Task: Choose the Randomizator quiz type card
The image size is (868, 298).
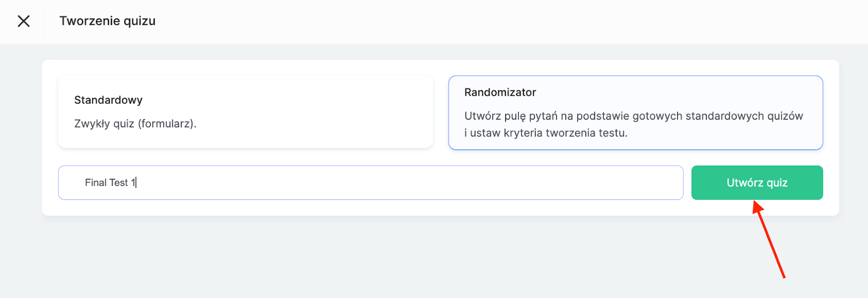Action: tap(635, 113)
